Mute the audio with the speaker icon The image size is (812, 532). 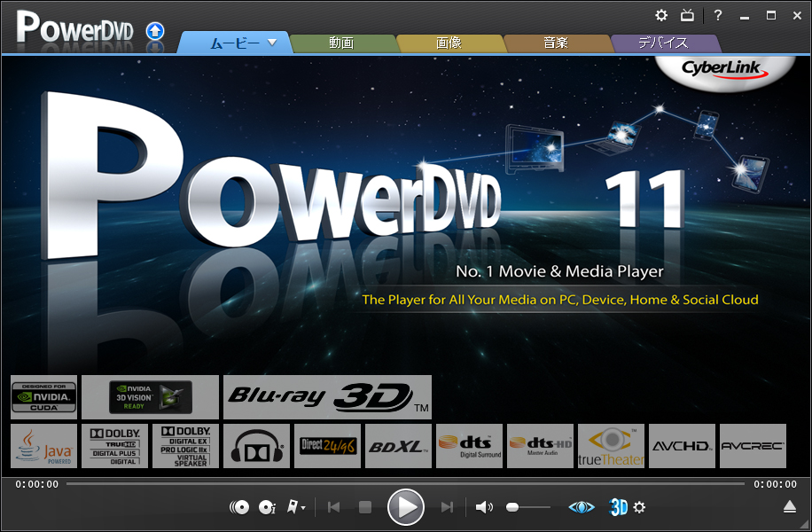pos(484,506)
